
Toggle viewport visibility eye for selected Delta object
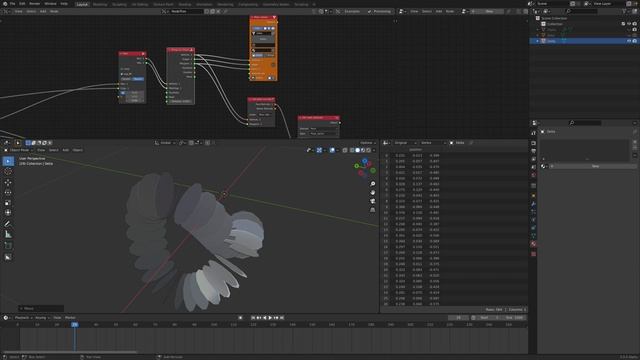[629, 41]
